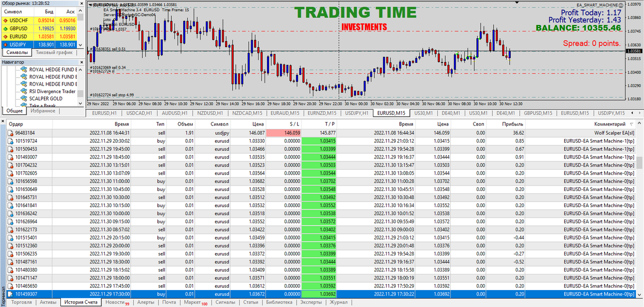Click the order icon for order 101519724
Screen dimensions: 644x307
point(10,141)
